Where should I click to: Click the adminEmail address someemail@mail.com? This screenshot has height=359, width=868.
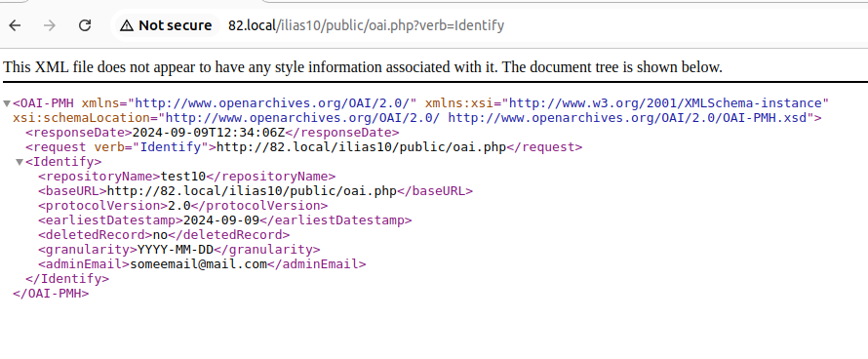pyautogui.click(x=199, y=264)
